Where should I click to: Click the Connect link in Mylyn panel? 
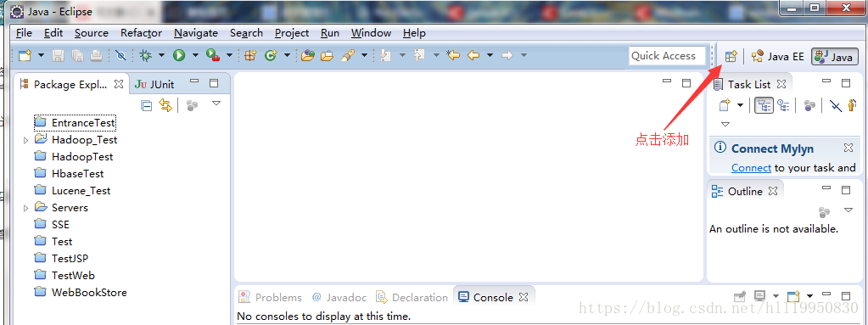(751, 168)
